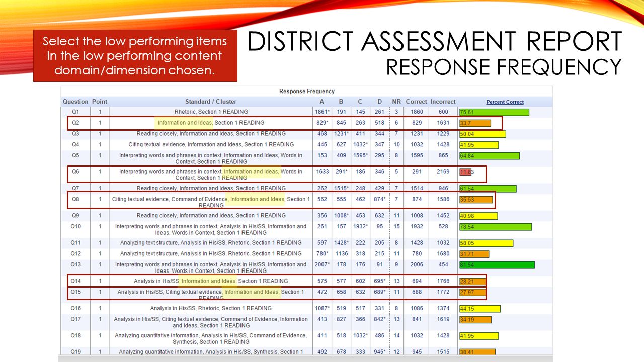The height and width of the screenshot is (362, 644).
Task: Select the 50.04 yellow percent bar
Action: (482, 134)
